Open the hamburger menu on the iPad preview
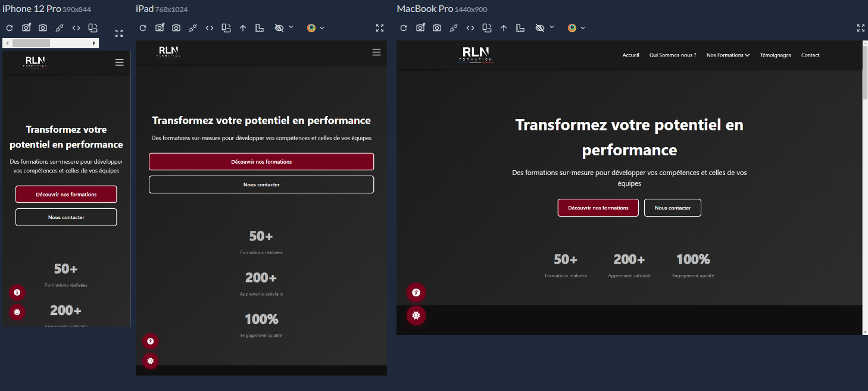Image resolution: width=868 pixels, height=391 pixels. tap(376, 52)
